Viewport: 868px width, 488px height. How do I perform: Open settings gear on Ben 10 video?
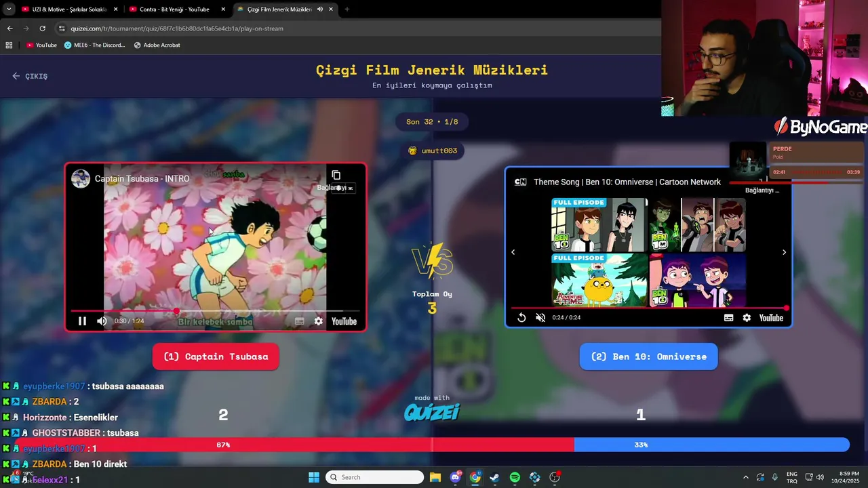(x=747, y=317)
